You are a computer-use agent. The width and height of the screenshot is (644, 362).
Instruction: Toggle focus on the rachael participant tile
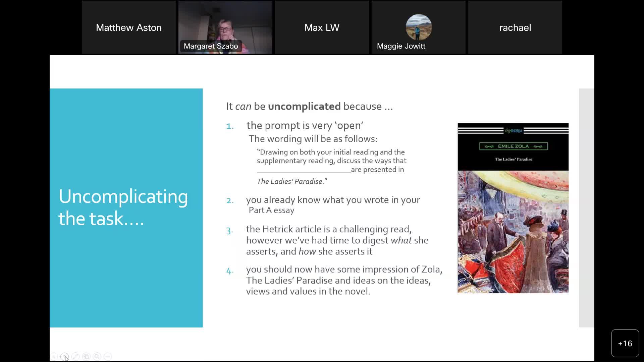coord(515,27)
